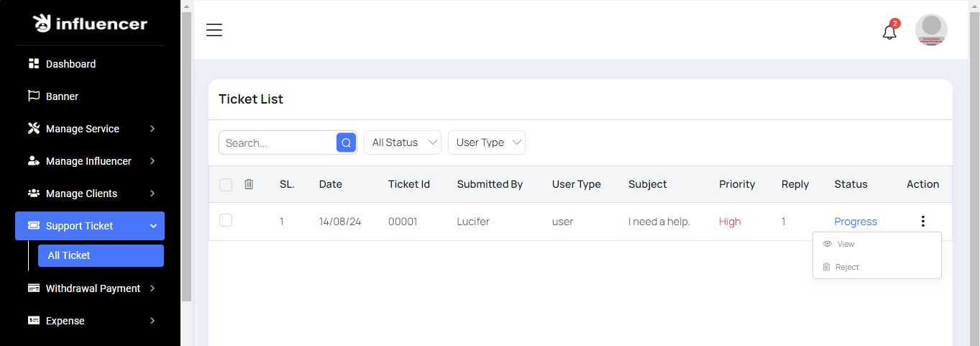
Task: Check the checkbox for ticket row 1
Action: tap(226, 221)
